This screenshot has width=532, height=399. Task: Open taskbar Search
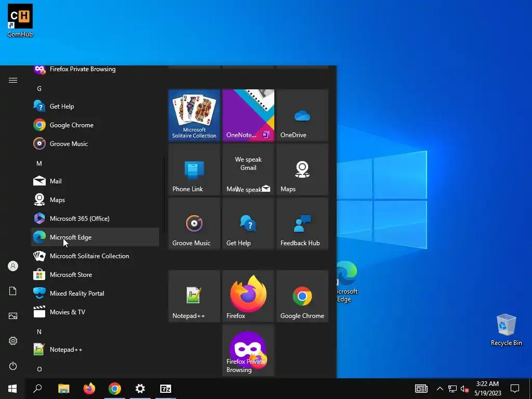37,389
